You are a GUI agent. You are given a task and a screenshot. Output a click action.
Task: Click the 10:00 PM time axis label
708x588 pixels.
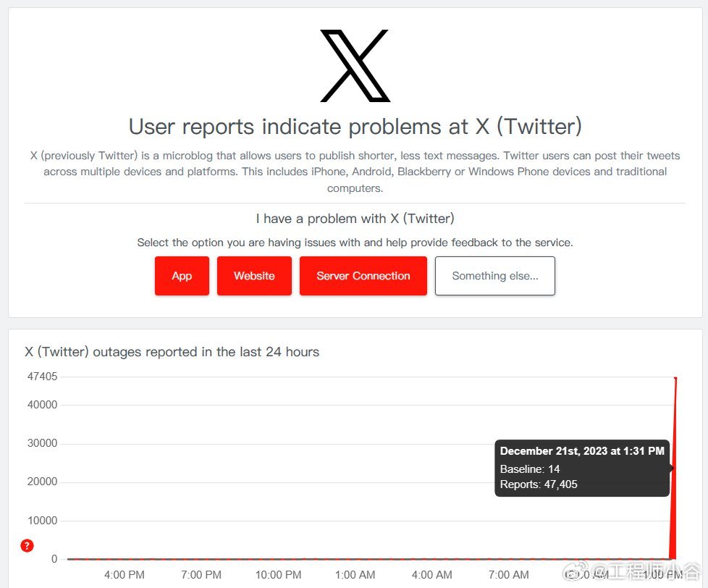pyautogui.click(x=278, y=575)
